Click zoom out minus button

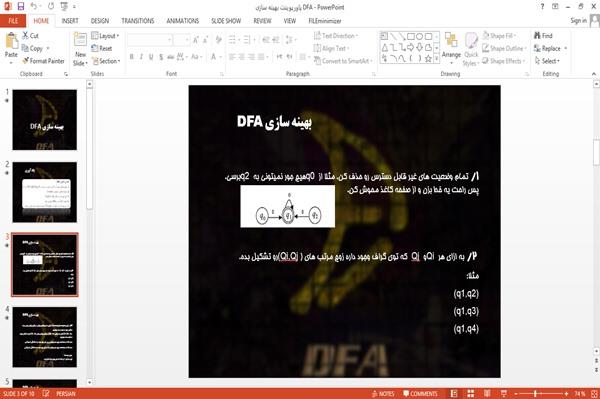(x=516, y=394)
